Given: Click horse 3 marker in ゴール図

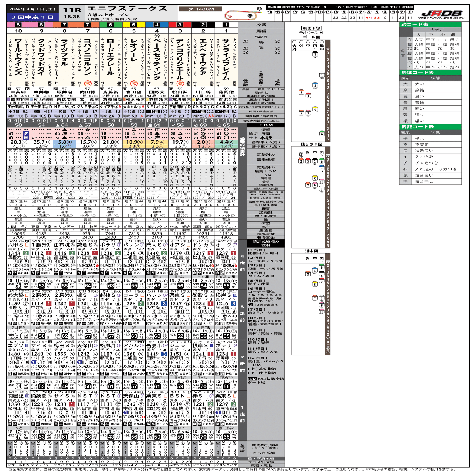Looking at the screenshot, I should pyautogui.click(x=308, y=95).
